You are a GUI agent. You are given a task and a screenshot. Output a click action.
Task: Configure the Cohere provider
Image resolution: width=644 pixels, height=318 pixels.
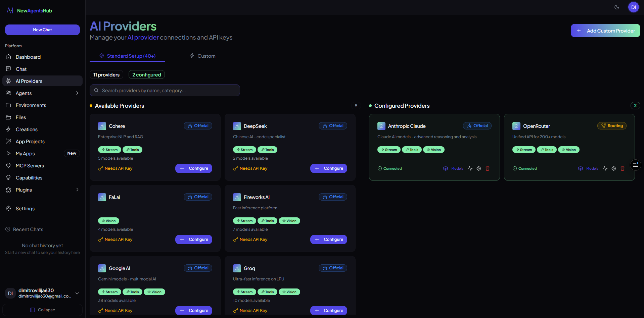pos(194,168)
